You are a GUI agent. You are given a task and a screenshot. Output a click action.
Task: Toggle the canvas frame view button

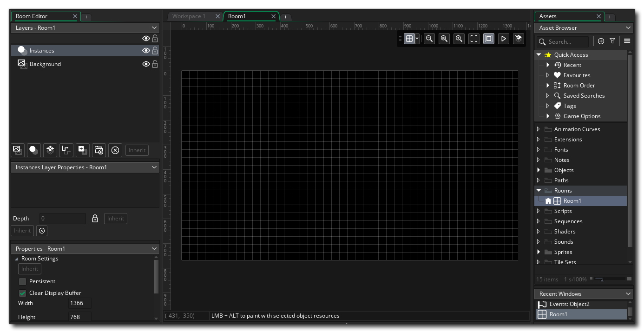489,39
